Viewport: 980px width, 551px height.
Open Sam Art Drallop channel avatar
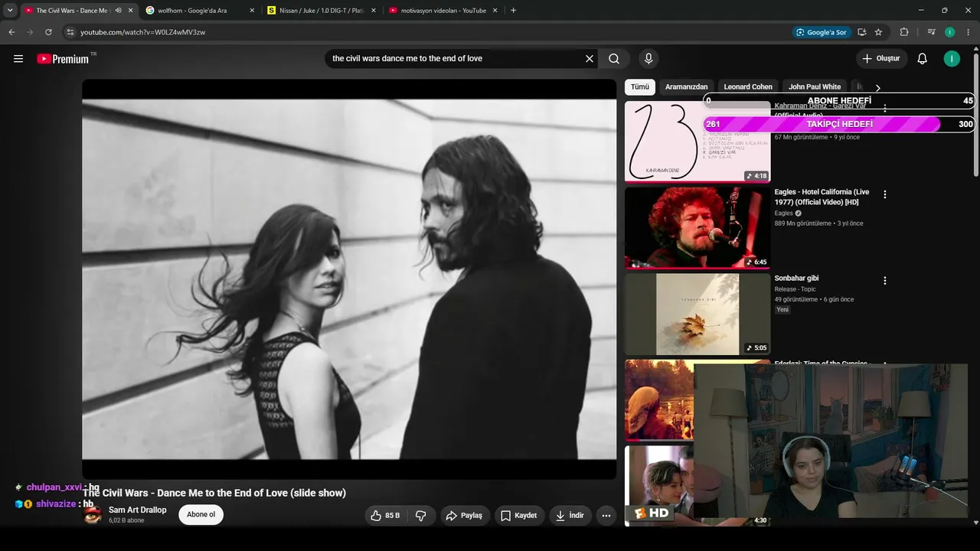tap(93, 515)
